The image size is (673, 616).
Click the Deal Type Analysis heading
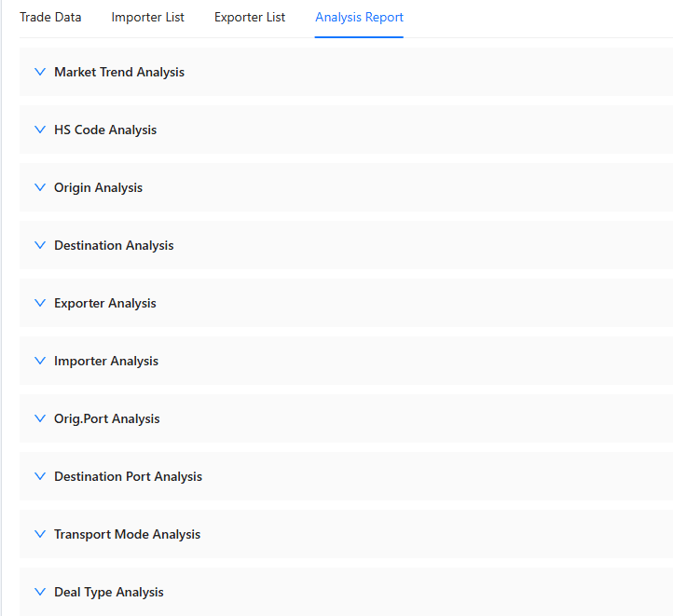[x=108, y=593]
